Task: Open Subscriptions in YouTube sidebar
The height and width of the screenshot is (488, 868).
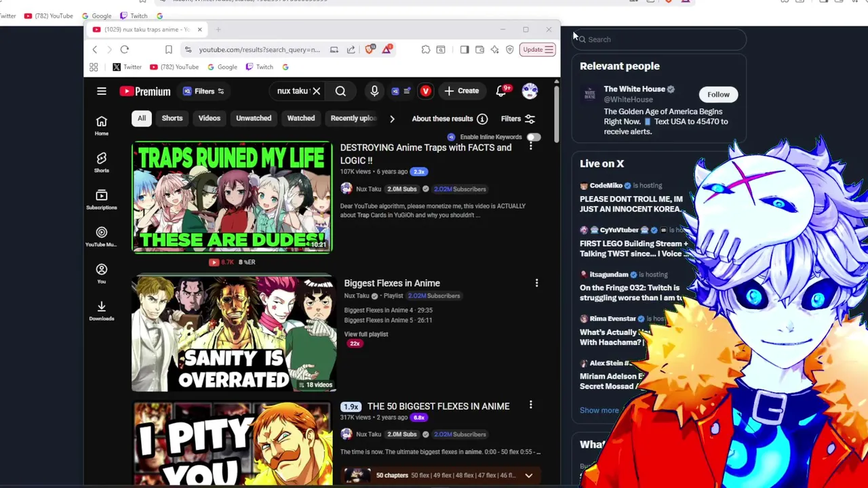Action: point(101,199)
